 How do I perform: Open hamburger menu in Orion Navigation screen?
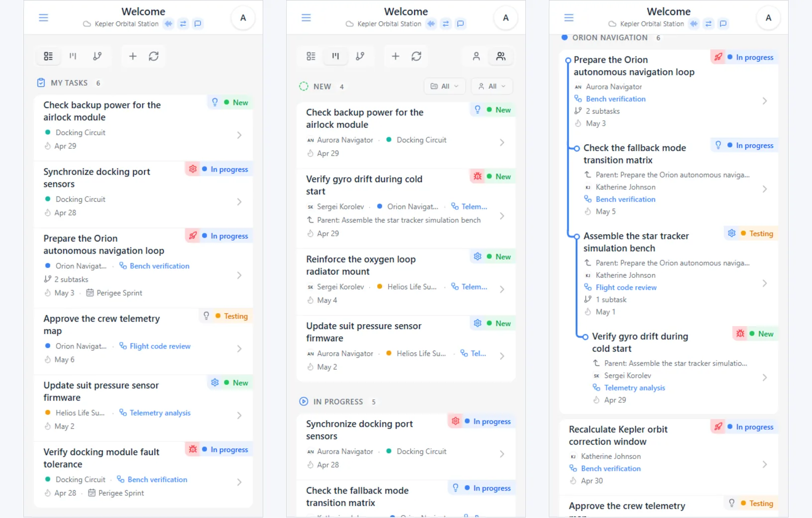pos(569,18)
